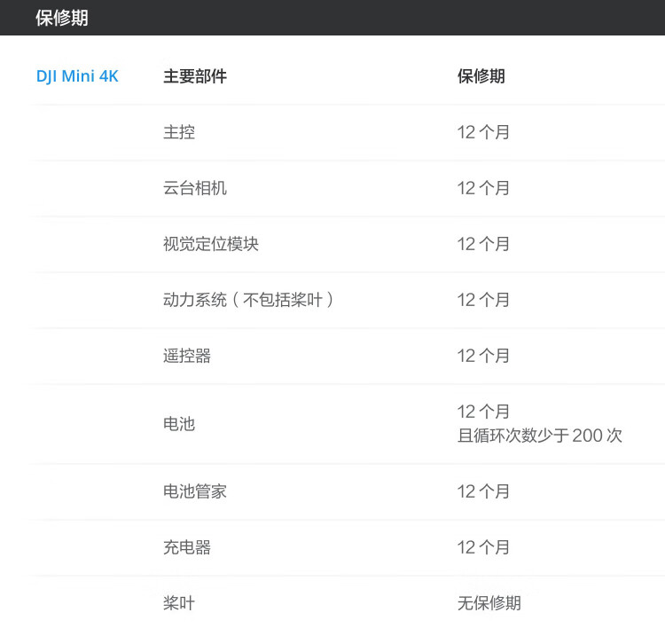The width and height of the screenshot is (665, 644).
Task: Click the 12 个月 value for 主控
Action: 484,132
